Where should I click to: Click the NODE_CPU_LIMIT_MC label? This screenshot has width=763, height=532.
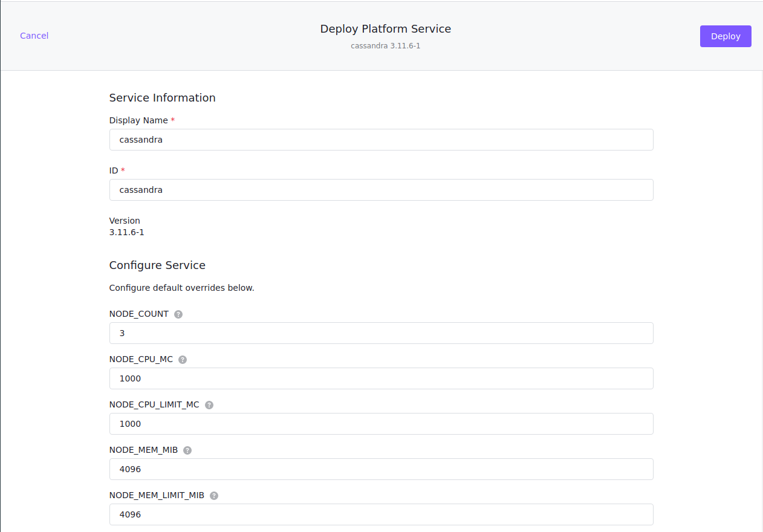point(154,405)
